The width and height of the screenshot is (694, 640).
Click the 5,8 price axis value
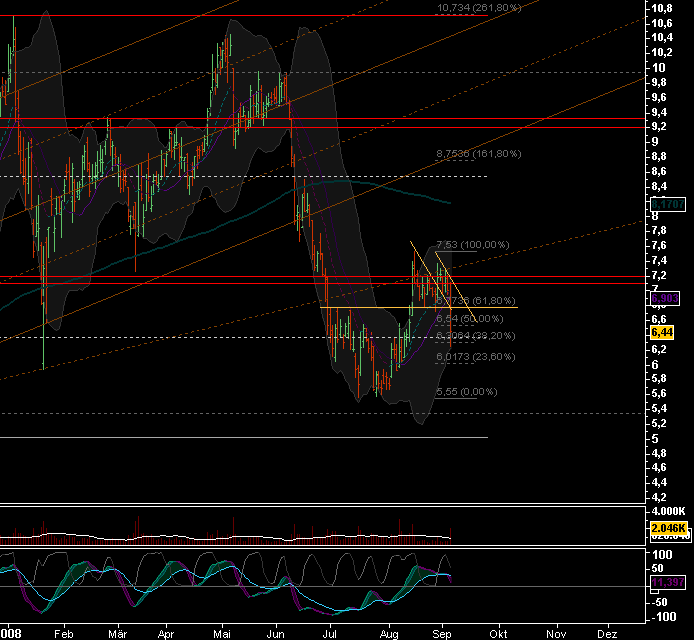pos(659,378)
